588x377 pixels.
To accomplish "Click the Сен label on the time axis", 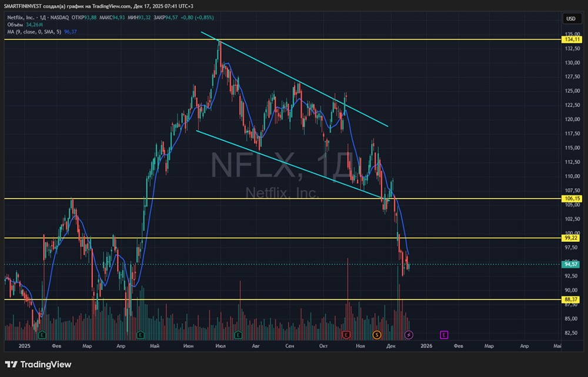I will [x=289, y=346].
